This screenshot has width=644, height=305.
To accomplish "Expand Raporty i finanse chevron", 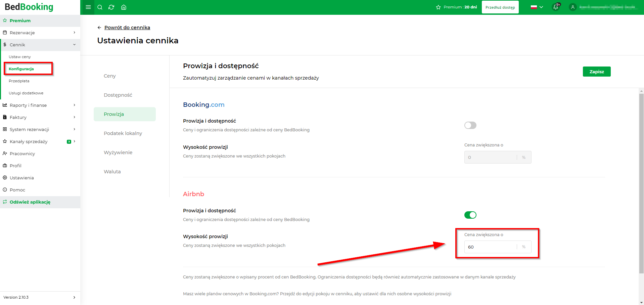I will click(74, 105).
